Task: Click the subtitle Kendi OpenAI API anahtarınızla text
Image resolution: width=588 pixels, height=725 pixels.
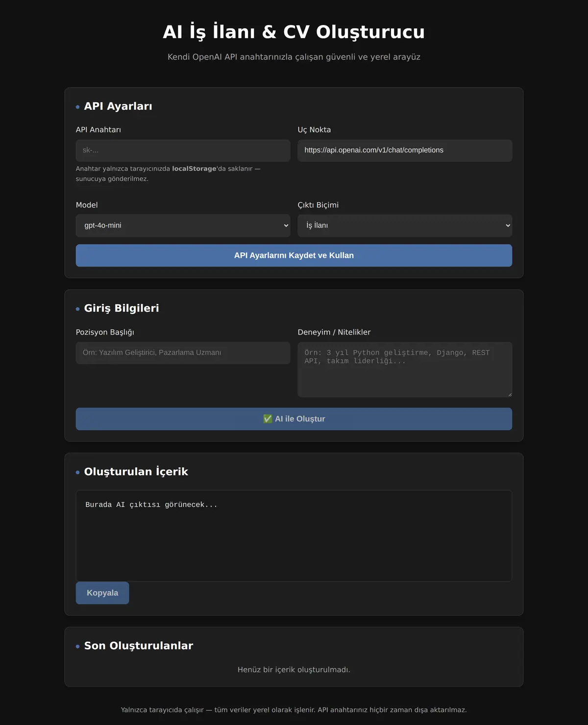Action: click(294, 57)
